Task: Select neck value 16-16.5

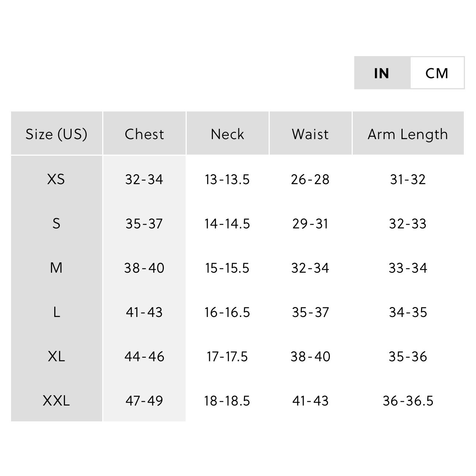Action: (227, 312)
